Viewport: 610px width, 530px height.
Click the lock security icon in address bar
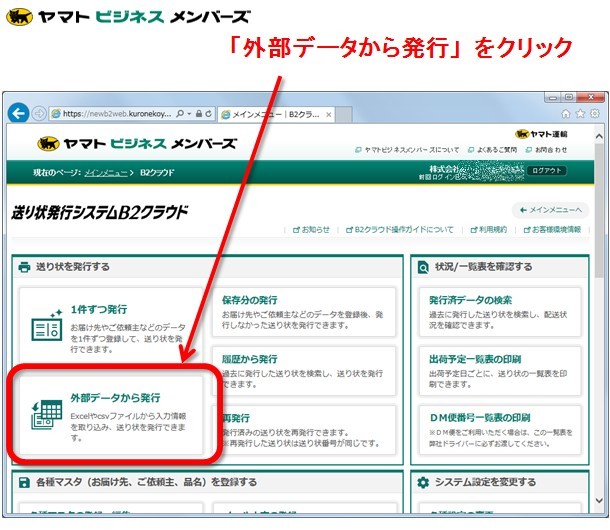point(199,114)
